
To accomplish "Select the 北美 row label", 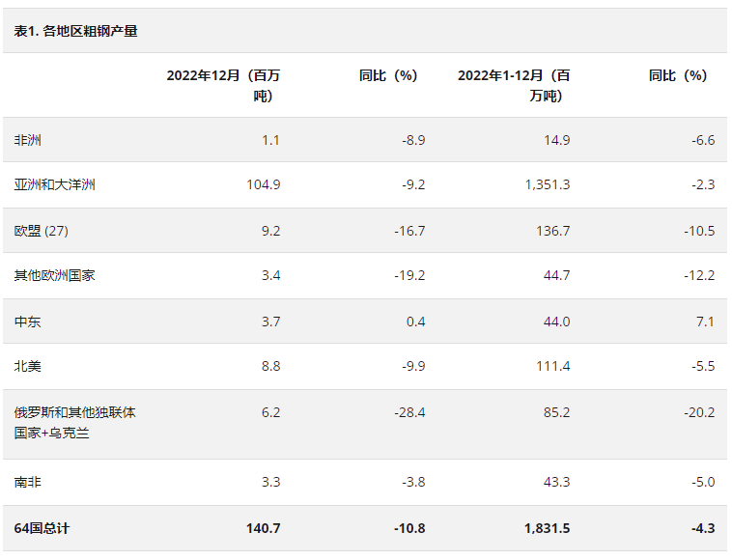I will pos(28,366).
